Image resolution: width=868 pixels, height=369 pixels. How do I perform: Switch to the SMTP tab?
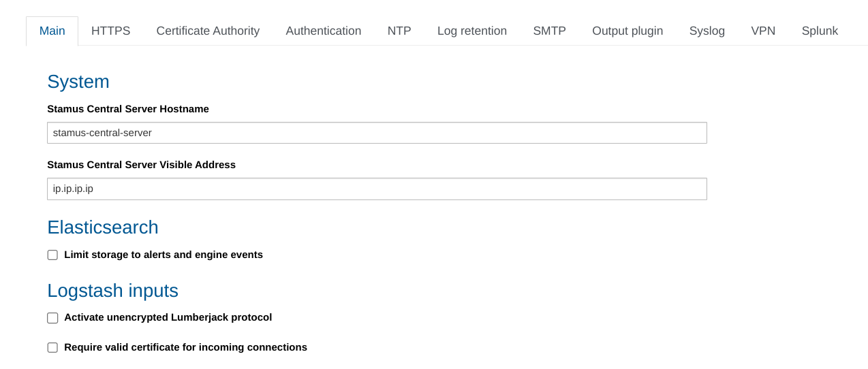(x=549, y=31)
